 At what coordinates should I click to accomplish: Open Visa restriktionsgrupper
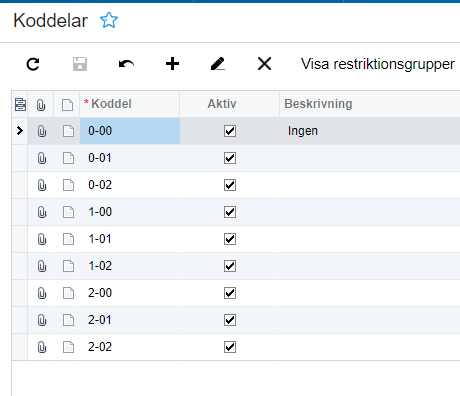[378, 64]
